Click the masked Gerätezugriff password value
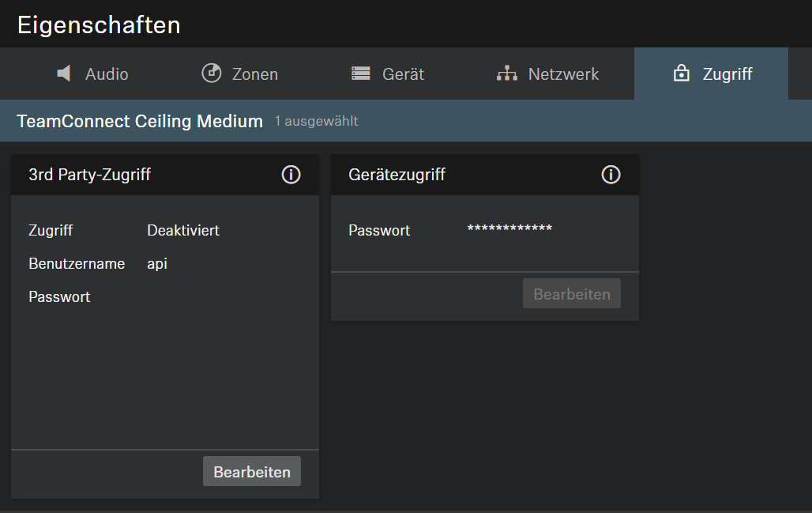This screenshot has width=812, height=513. click(509, 230)
